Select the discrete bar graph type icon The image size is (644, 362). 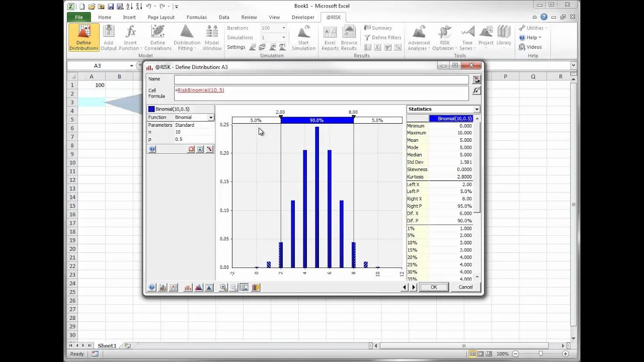click(188, 287)
